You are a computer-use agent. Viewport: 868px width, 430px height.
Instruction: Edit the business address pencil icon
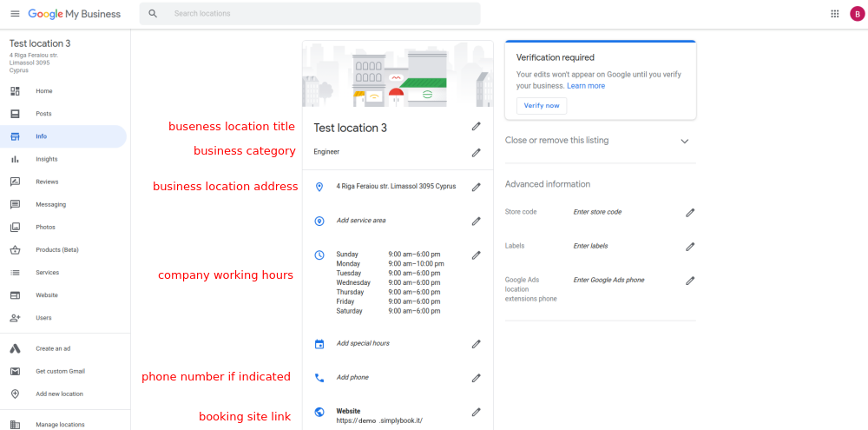(x=476, y=187)
